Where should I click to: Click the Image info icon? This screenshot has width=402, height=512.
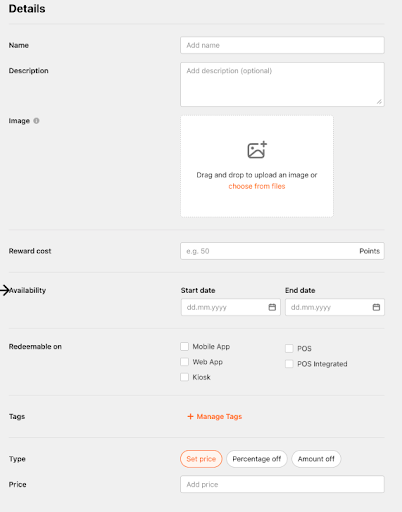point(36,121)
